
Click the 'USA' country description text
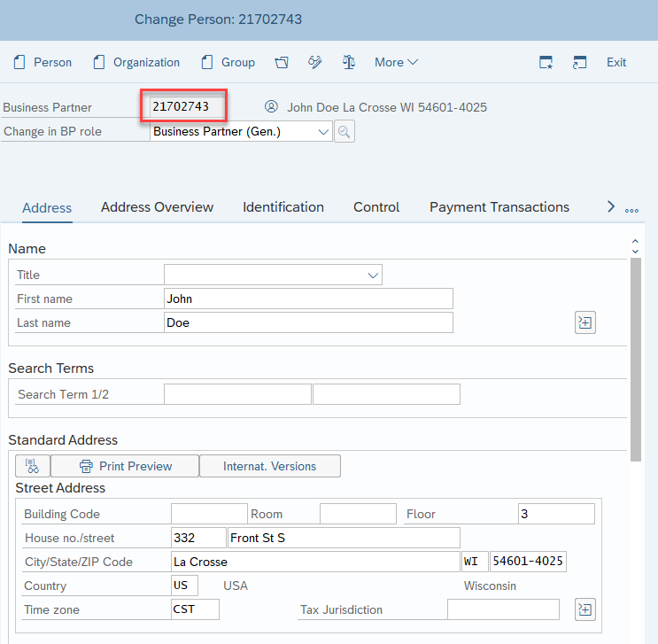(x=236, y=586)
